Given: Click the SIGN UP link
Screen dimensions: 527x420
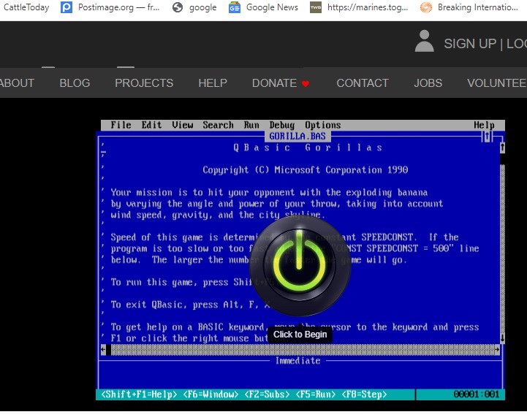Looking at the screenshot, I should [x=469, y=44].
